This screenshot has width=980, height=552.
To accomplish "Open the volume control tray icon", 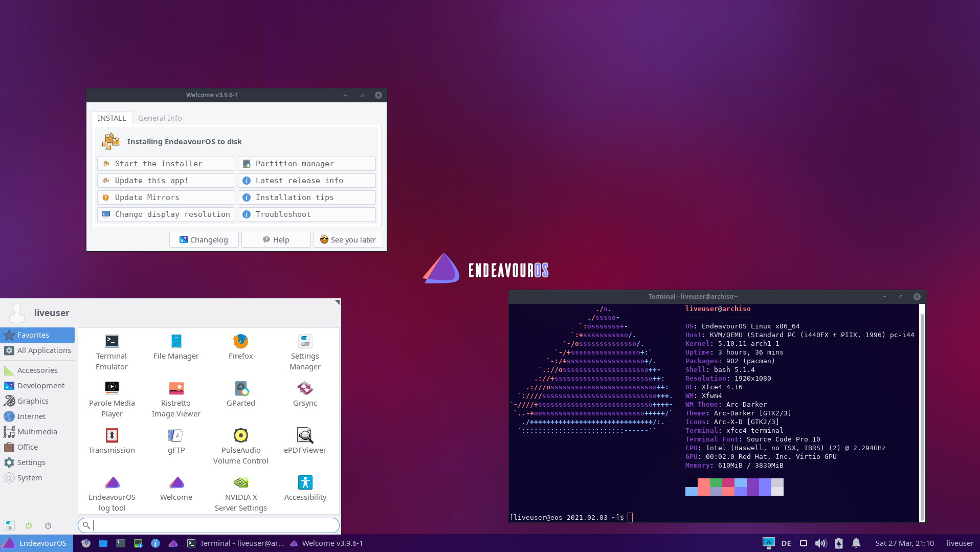I will 820,543.
